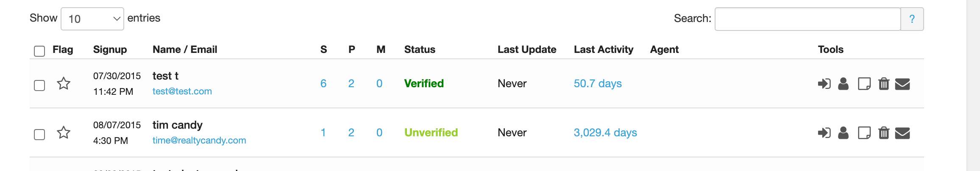
Task: Click the trash icon for tim candy
Action: click(884, 133)
